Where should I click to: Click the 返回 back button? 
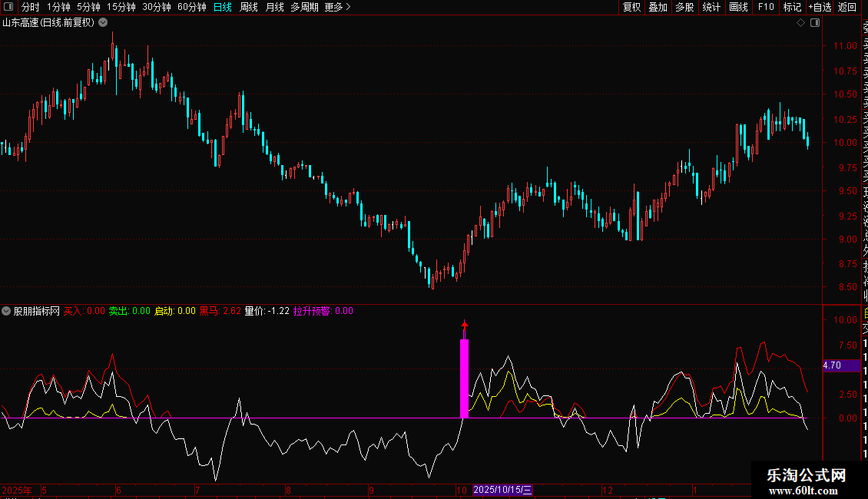[x=847, y=7]
